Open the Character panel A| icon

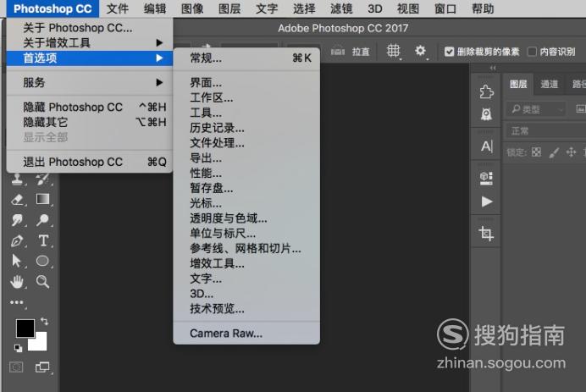click(x=487, y=146)
